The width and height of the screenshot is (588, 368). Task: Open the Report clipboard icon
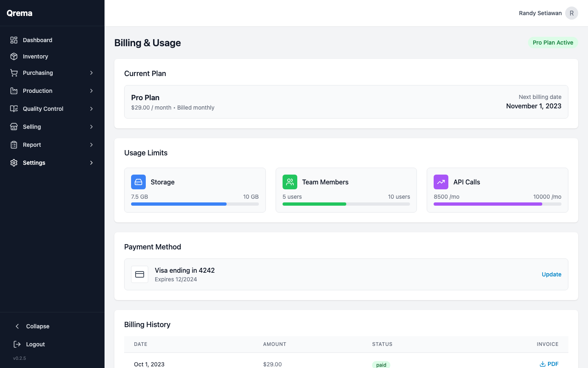(13, 145)
